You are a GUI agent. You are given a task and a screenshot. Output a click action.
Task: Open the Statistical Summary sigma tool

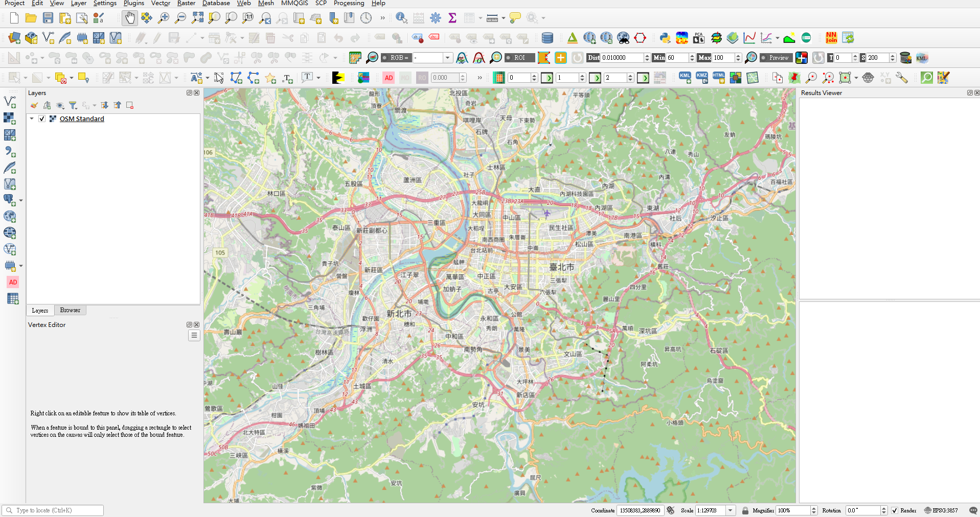pos(452,18)
